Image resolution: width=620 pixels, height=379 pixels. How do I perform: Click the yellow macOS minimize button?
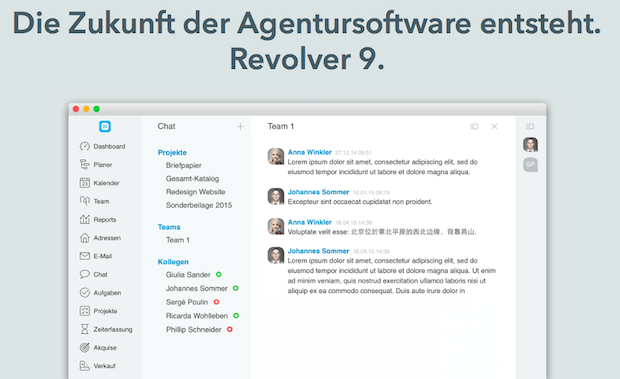coord(86,109)
